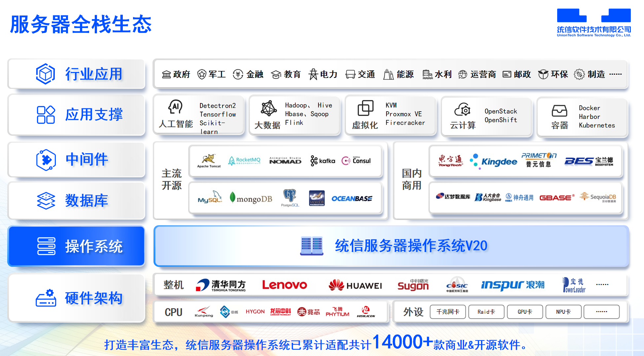Click the GPU卡 box
The width and height of the screenshot is (644, 356).
tap(525, 312)
